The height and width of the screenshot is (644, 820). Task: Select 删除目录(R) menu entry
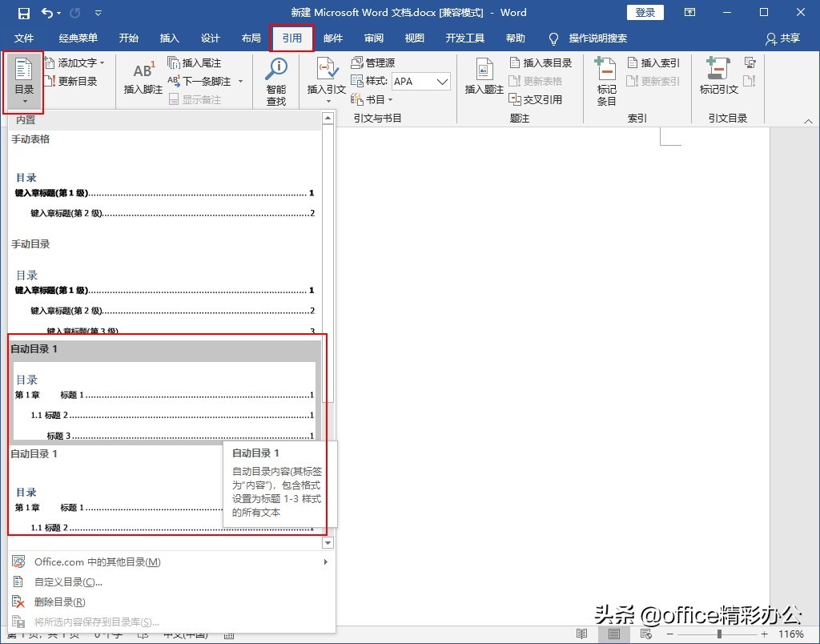(171, 602)
